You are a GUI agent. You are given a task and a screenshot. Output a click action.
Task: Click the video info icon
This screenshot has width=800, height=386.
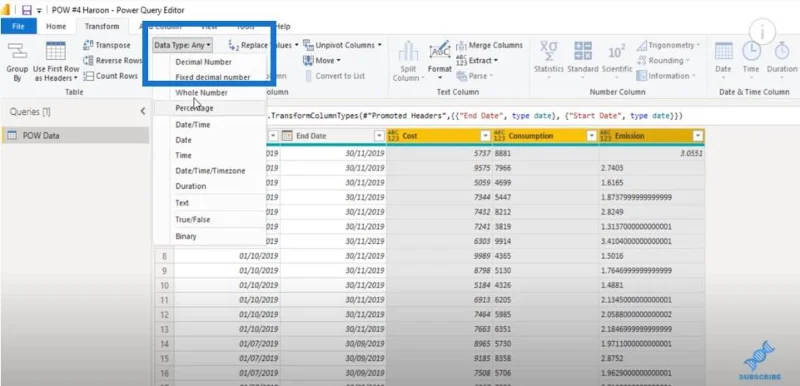pyautogui.click(x=762, y=32)
